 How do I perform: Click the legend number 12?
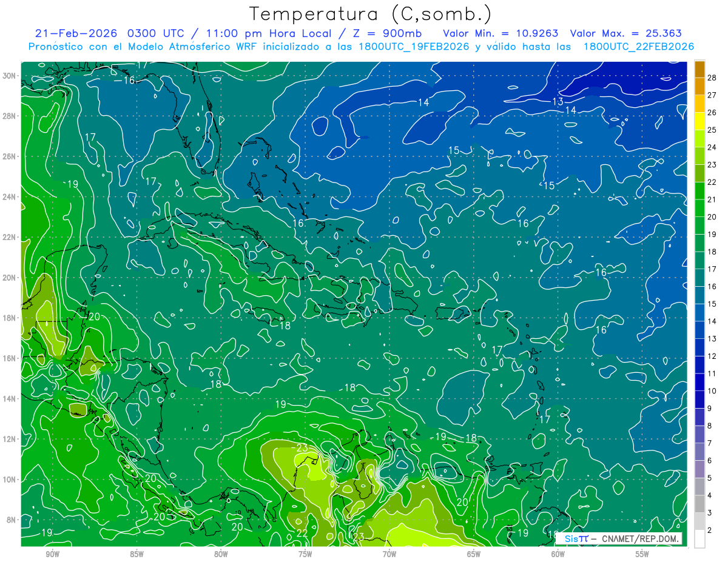point(712,356)
